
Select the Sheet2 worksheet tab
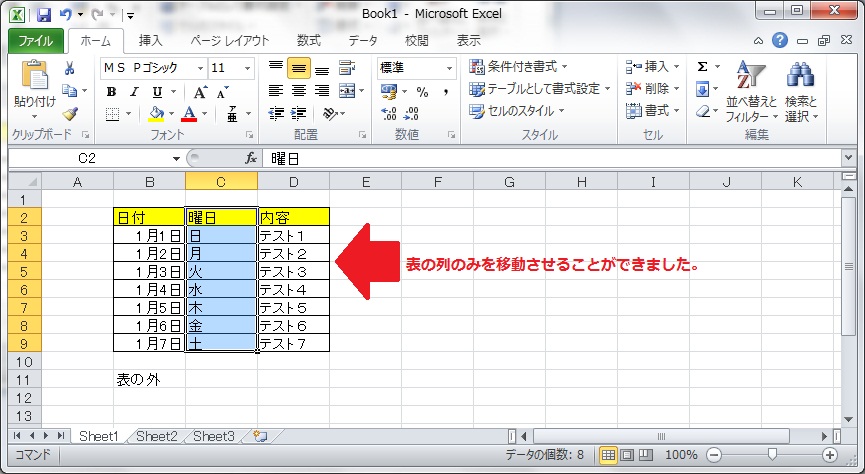tap(157, 436)
